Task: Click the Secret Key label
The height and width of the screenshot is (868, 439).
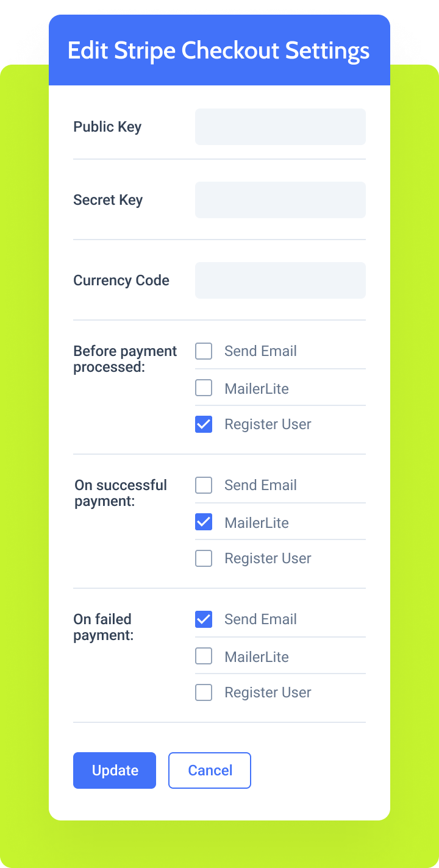Action: 108,200
